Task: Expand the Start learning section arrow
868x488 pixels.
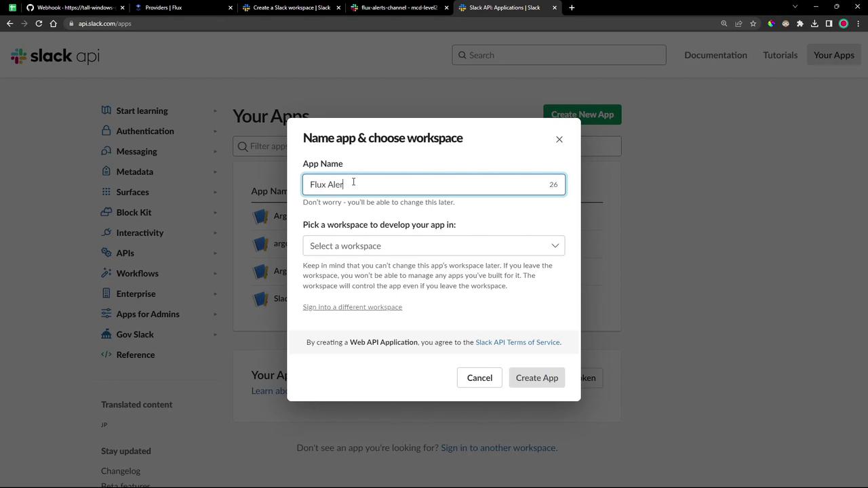Action: coord(216,110)
